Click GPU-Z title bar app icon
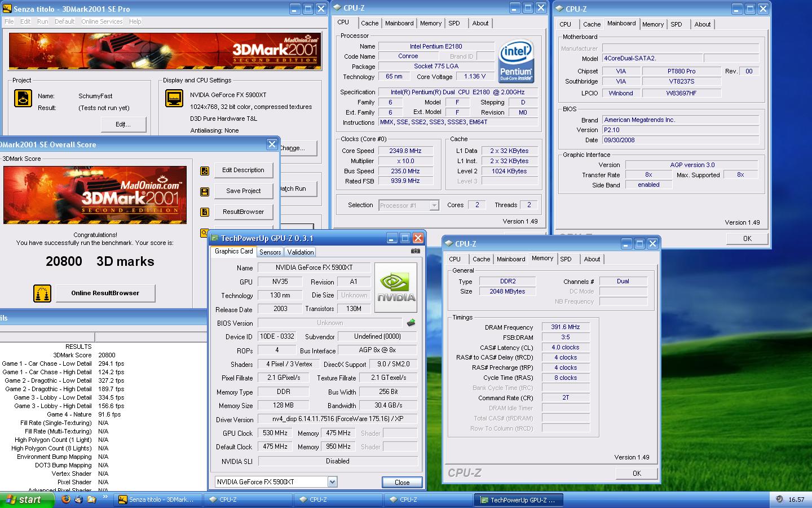 [x=215, y=238]
